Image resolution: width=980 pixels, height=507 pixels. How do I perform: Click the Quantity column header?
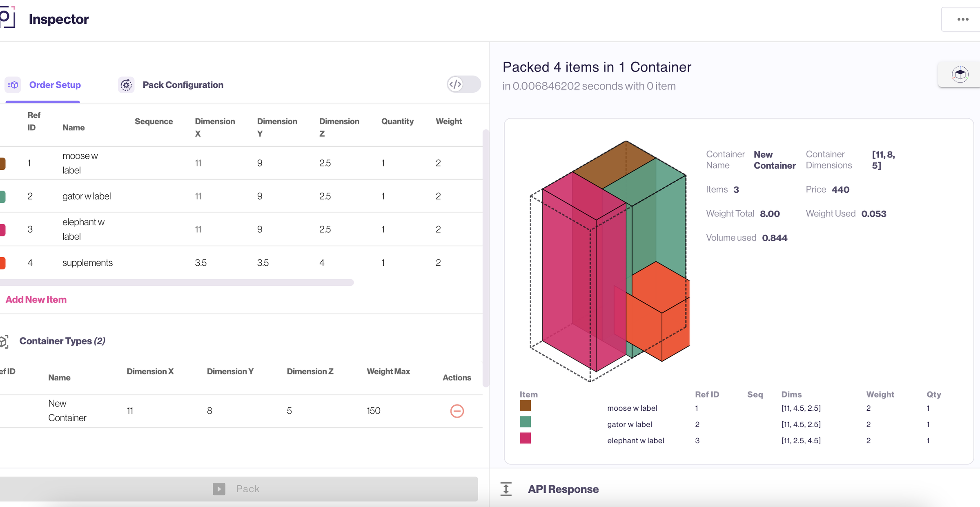397,121
